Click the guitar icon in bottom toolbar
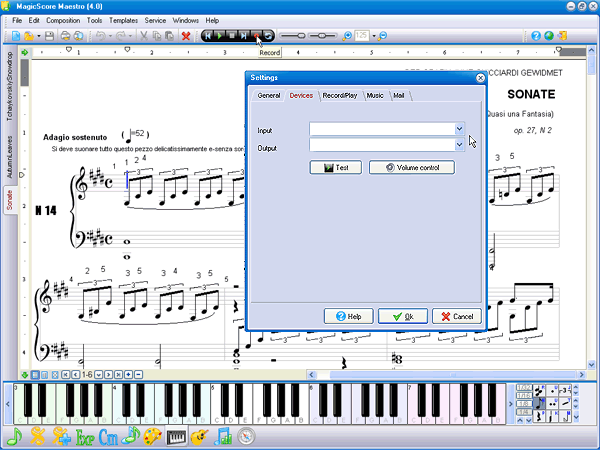The width and height of the screenshot is (600, 450). (x=199, y=437)
